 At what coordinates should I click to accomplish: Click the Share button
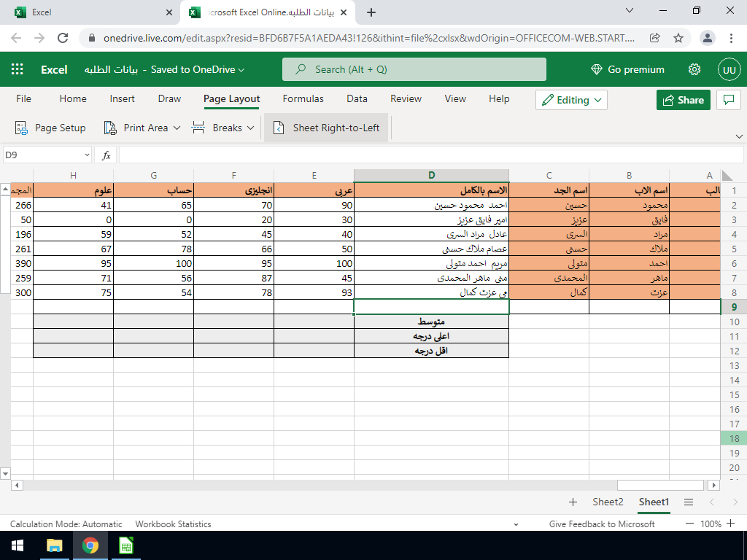coord(683,100)
